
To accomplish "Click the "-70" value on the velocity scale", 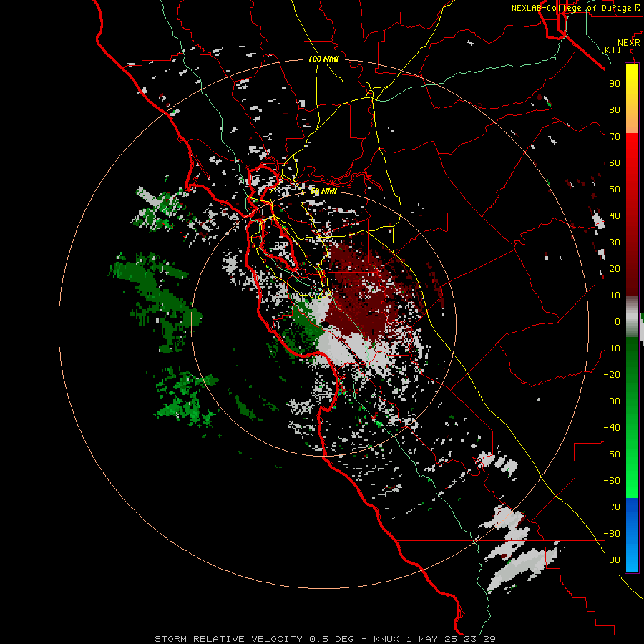I will (612, 507).
